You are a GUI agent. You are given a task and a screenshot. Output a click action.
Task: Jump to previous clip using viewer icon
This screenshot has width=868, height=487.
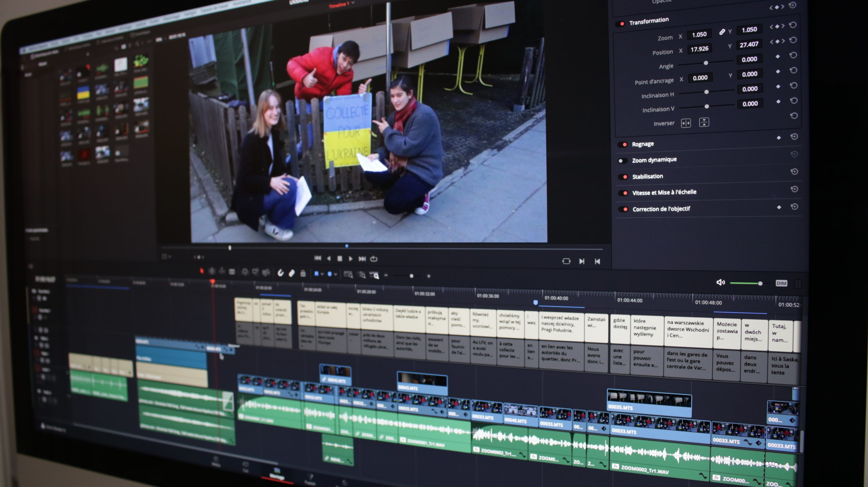point(597,261)
